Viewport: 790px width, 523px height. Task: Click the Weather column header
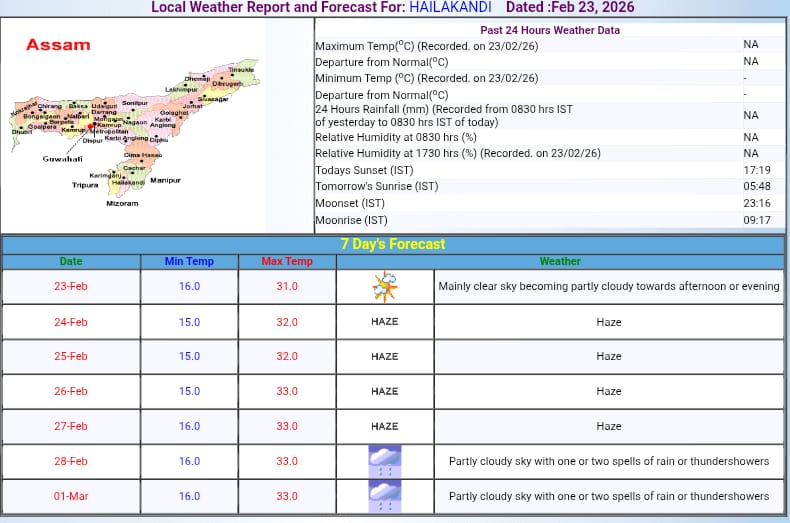coord(560,261)
